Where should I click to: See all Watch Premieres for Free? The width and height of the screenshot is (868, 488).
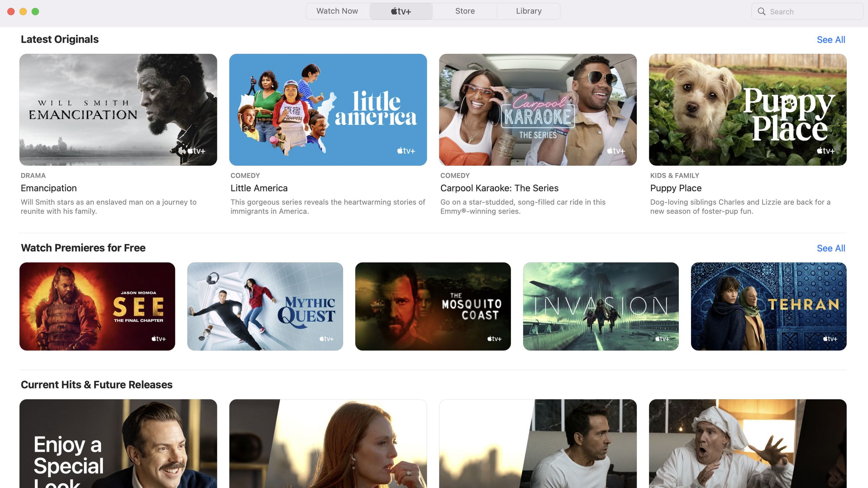[x=831, y=248]
